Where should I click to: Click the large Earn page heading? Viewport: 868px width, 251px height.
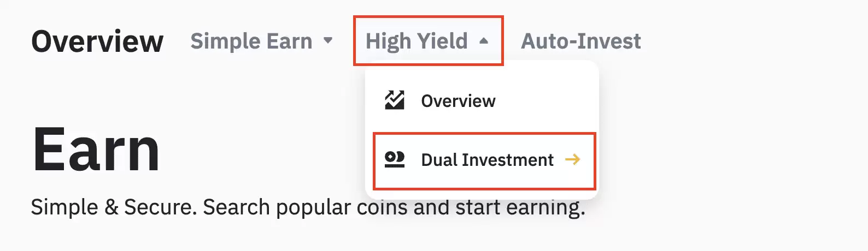pyautogui.click(x=96, y=150)
